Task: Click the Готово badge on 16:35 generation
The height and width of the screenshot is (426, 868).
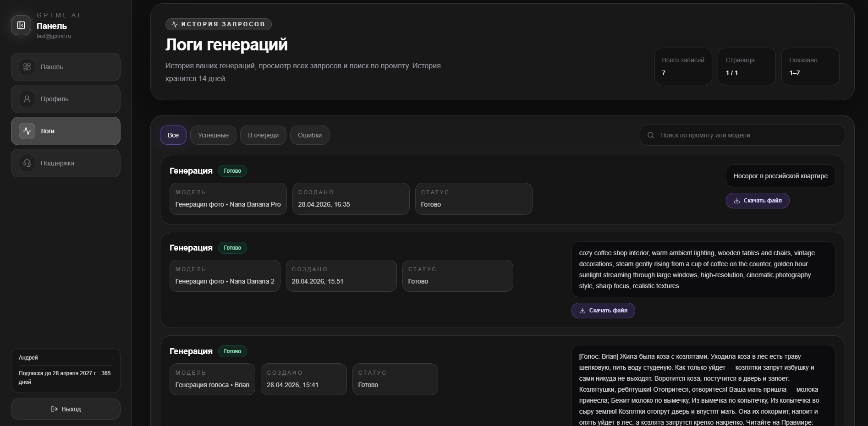Action: click(232, 171)
